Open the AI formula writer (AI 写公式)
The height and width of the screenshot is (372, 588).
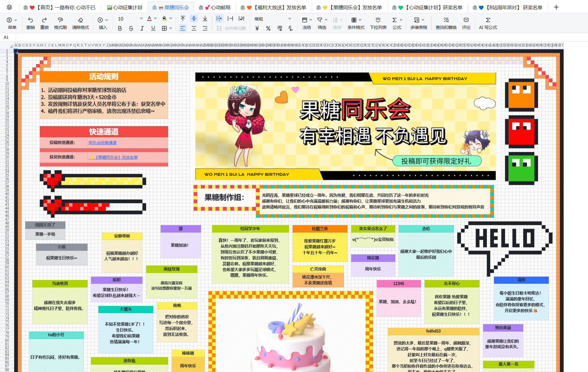(x=488, y=20)
